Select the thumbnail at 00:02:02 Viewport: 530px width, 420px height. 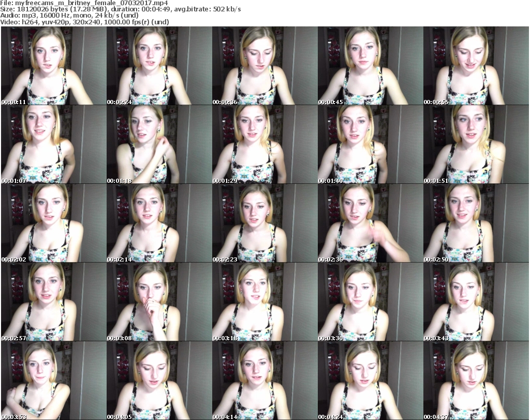tap(54, 223)
